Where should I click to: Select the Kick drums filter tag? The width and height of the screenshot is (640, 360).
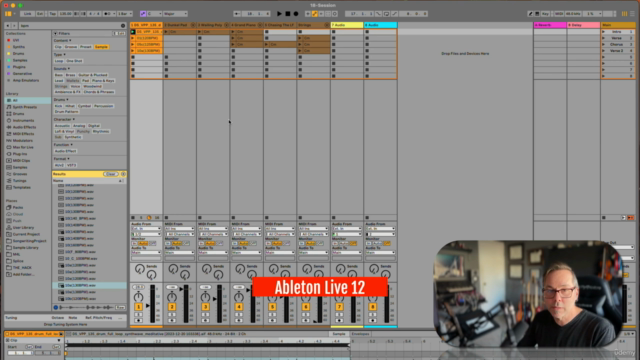(58, 106)
